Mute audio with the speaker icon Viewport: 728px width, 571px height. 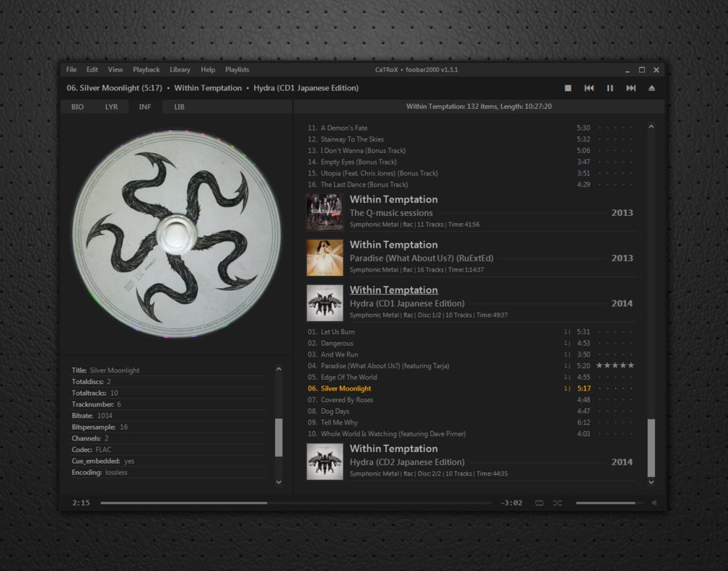(654, 502)
